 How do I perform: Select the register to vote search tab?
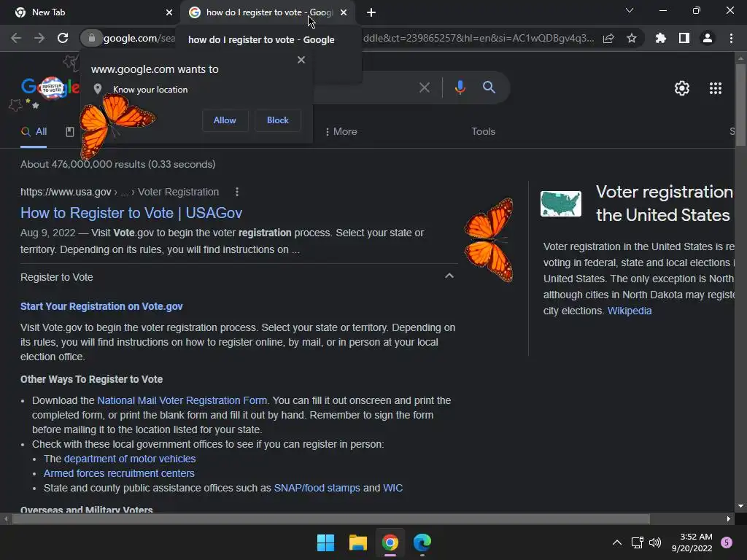point(269,12)
